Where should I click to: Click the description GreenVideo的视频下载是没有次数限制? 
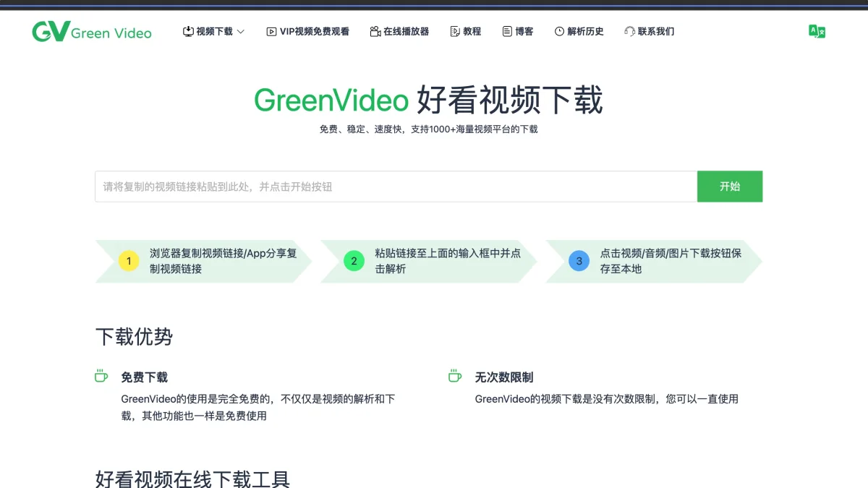click(606, 399)
